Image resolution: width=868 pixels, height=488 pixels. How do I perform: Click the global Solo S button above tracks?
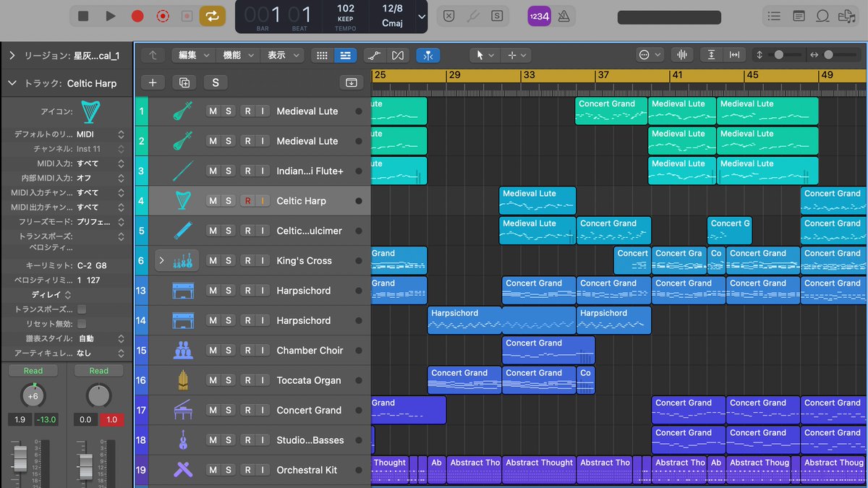click(x=216, y=82)
